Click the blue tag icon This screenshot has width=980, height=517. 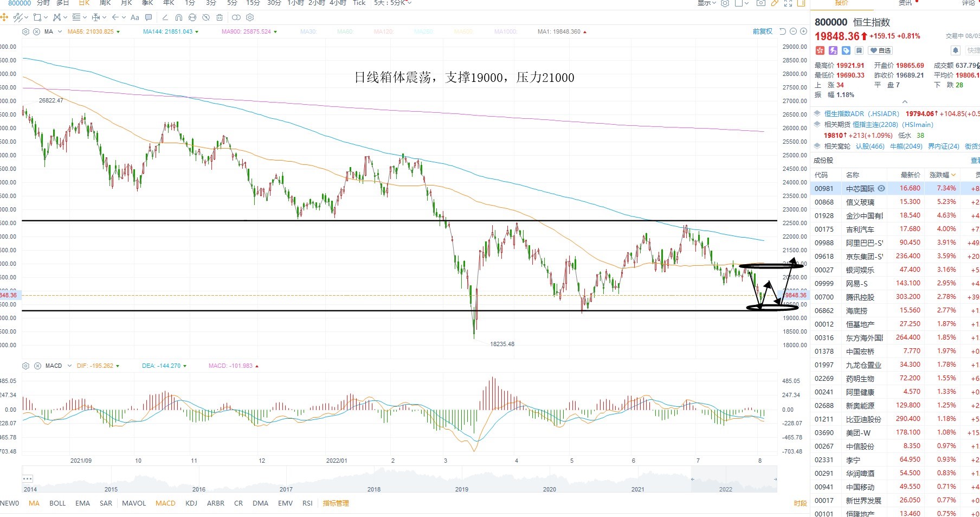click(846, 50)
